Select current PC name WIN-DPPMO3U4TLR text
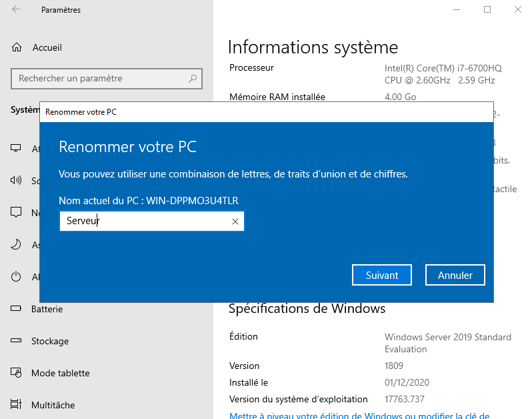This screenshot has height=419, width=532. (193, 201)
